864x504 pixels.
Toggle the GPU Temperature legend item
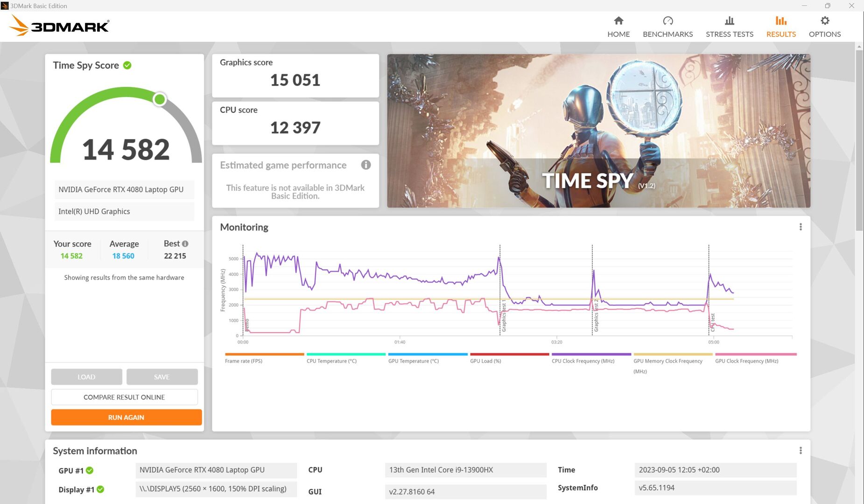pos(414,361)
